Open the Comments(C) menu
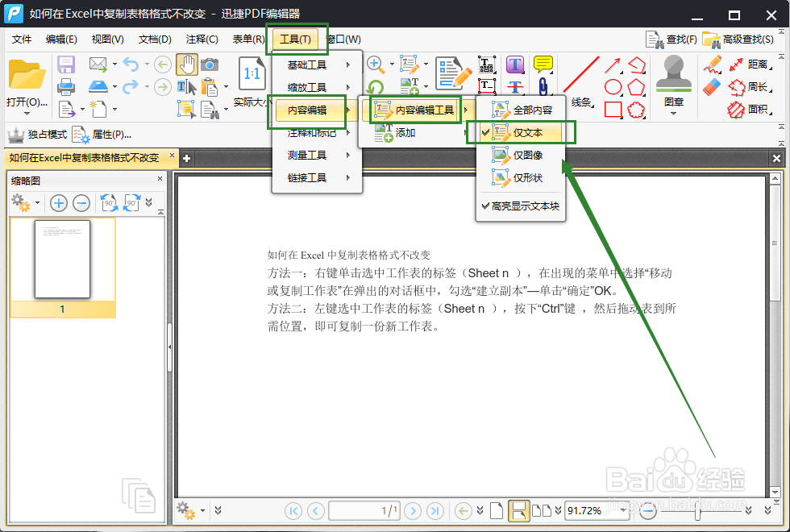790x532 pixels. [x=202, y=39]
